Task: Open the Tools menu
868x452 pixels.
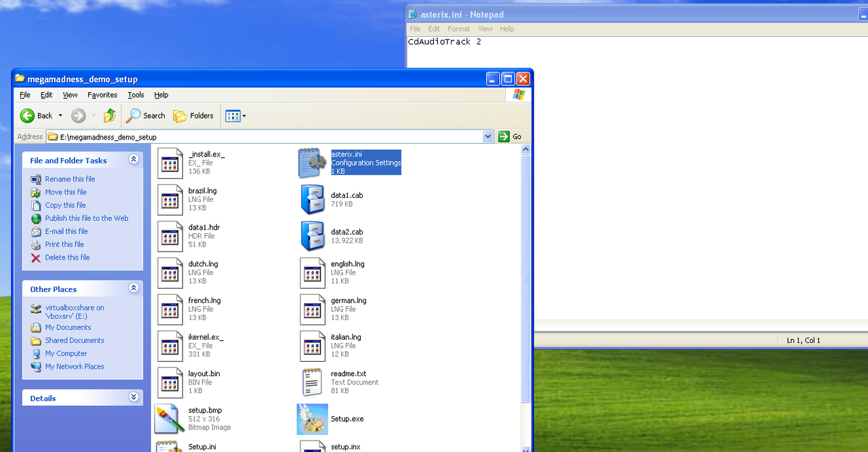Action: click(x=136, y=95)
